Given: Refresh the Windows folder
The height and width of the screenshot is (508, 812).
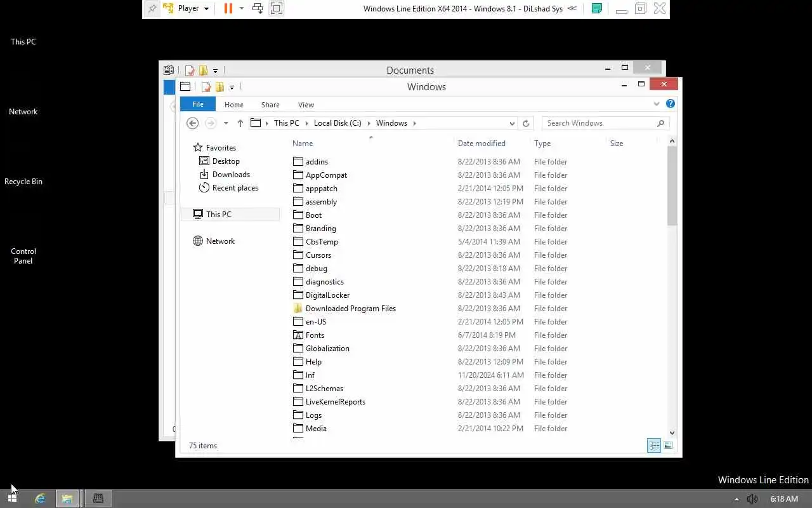Looking at the screenshot, I should 526,123.
